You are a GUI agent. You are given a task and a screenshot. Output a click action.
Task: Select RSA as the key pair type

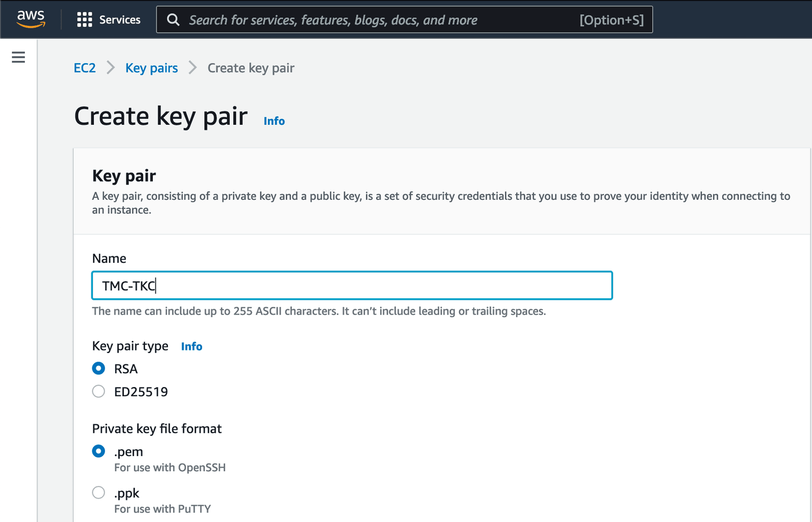[98, 368]
